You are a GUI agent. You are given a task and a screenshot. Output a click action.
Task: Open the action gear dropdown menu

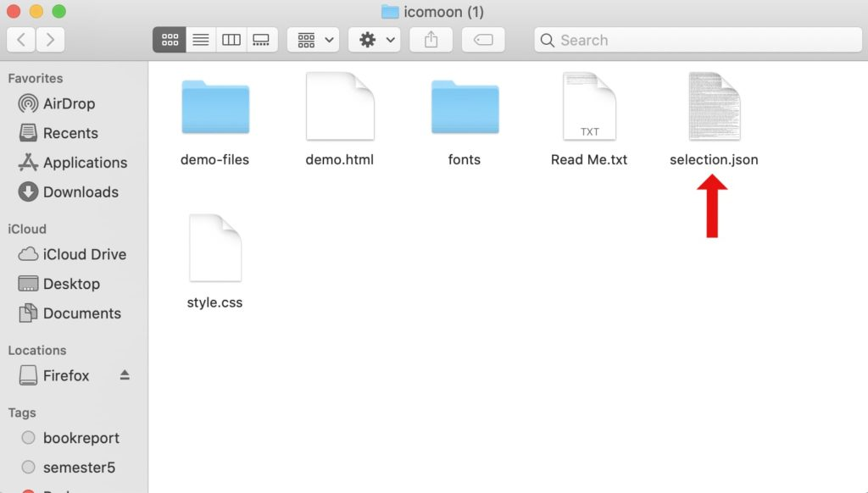tap(374, 39)
